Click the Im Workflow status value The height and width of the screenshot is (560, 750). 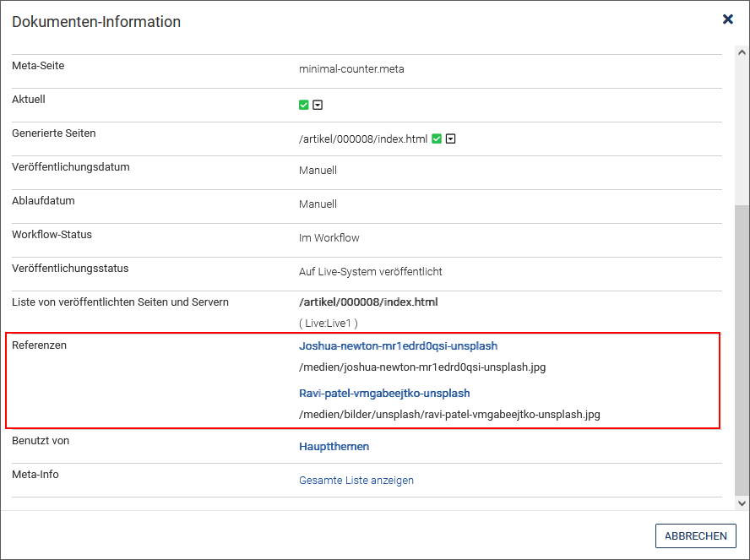[x=329, y=237]
